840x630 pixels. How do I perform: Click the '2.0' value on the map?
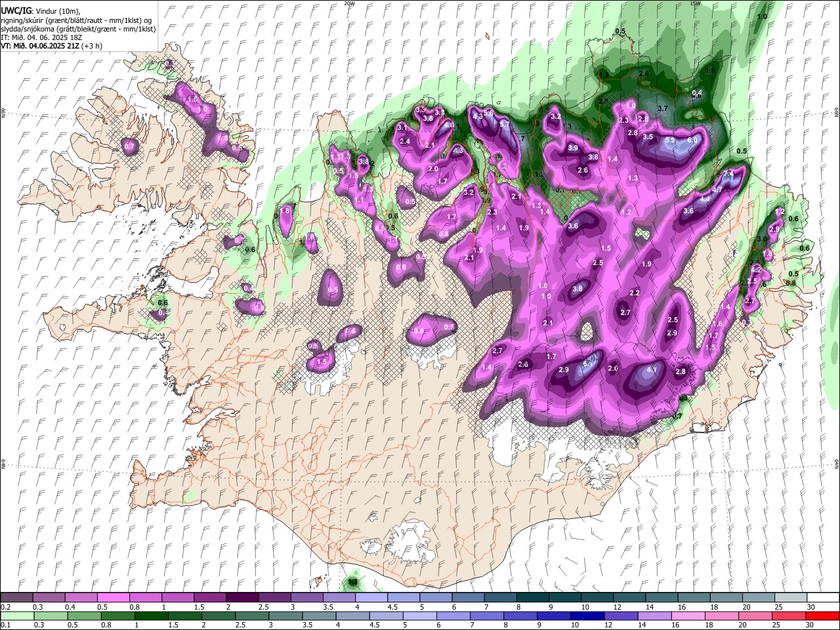point(433,169)
